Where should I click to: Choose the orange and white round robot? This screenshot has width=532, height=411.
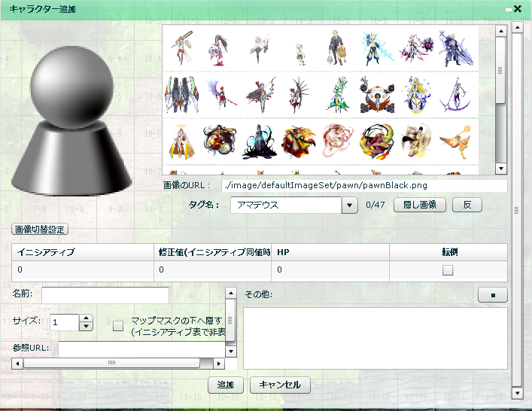pos(377,95)
